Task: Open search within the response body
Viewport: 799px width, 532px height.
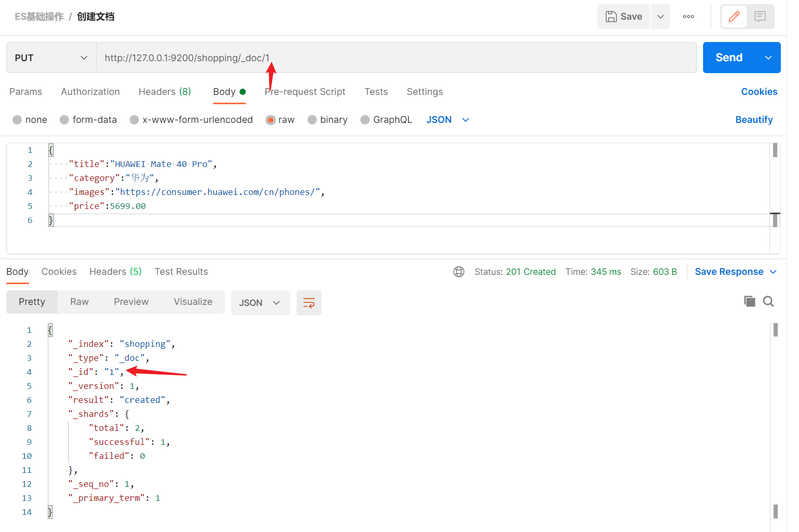Action: tap(768, 301)
